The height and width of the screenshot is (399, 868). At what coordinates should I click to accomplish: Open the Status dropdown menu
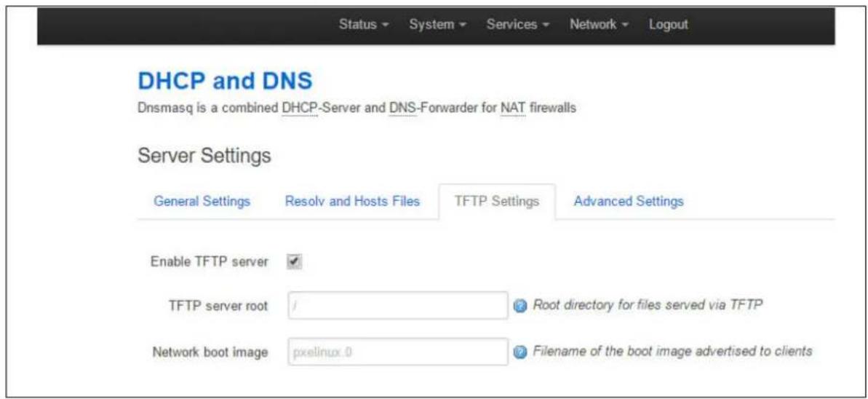point(363,25)
